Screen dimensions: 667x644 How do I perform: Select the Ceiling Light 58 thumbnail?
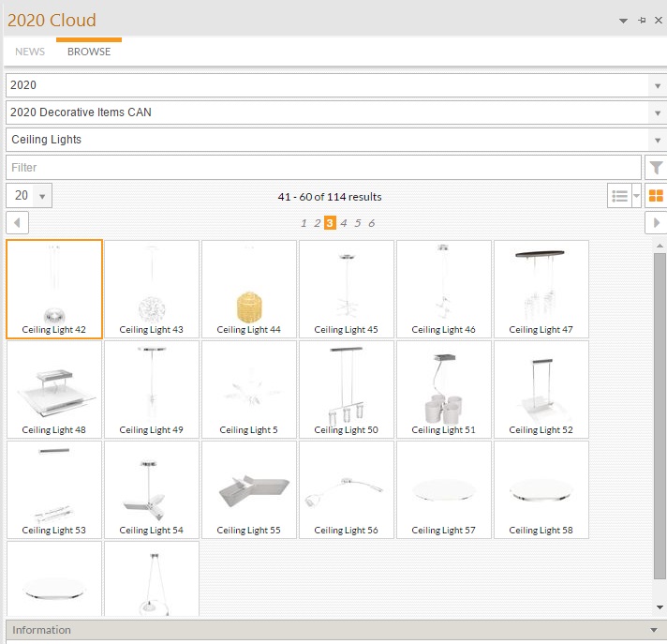[x=541, y=490]
